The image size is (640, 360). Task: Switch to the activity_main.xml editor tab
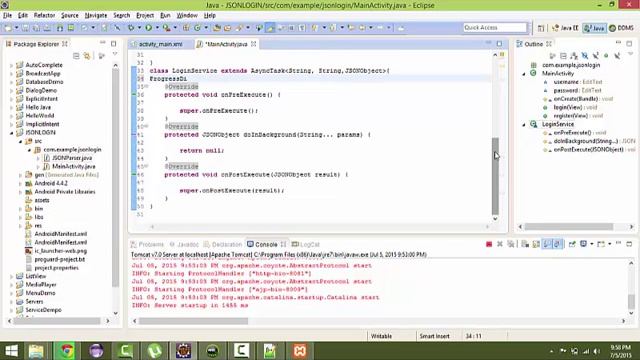click(160, 44)
